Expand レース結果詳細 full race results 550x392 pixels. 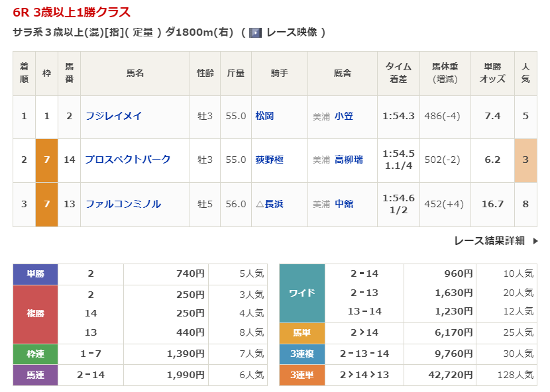(489, 241)
